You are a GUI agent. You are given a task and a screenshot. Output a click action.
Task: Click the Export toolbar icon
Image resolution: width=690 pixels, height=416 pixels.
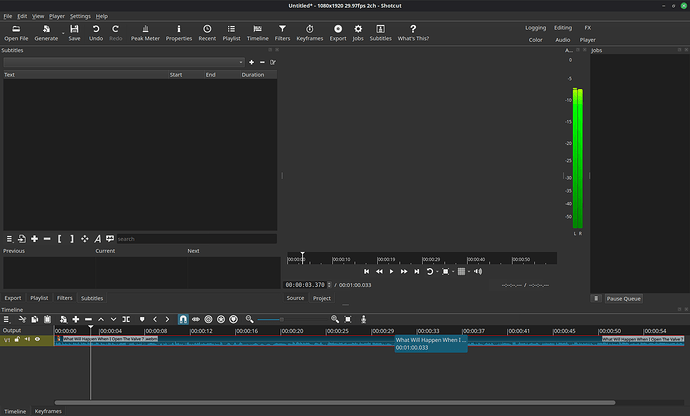click(338, 33)
